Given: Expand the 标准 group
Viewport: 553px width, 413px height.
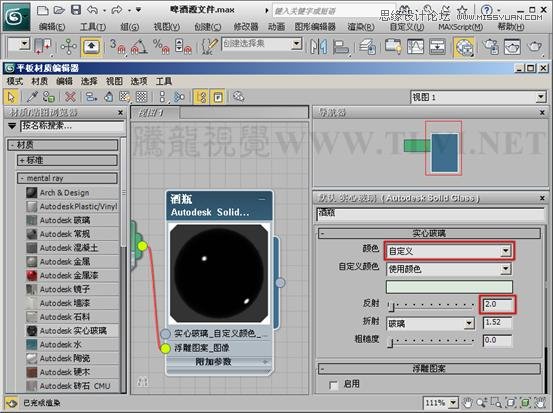Looking at the screenshot, I should (67, 160).
